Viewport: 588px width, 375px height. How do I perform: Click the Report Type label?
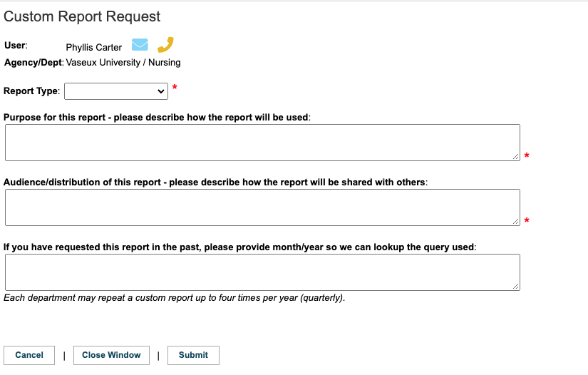point(31,91)
